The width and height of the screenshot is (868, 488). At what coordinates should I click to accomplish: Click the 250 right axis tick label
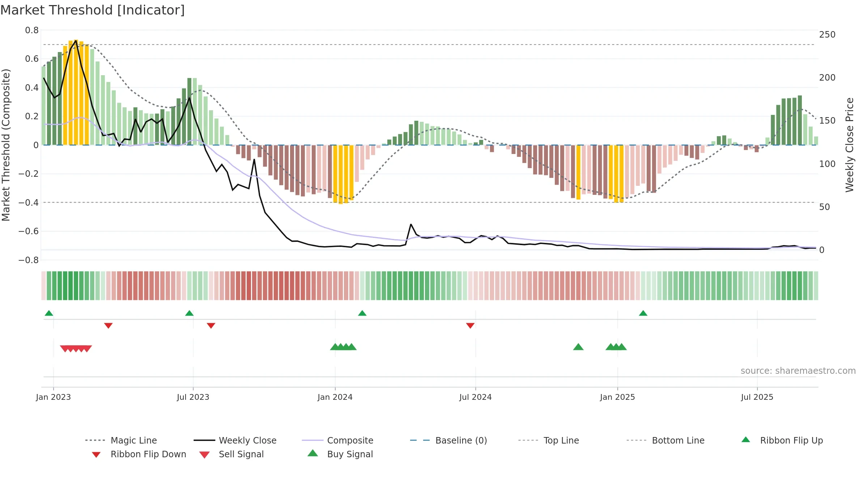pos(827,35)
